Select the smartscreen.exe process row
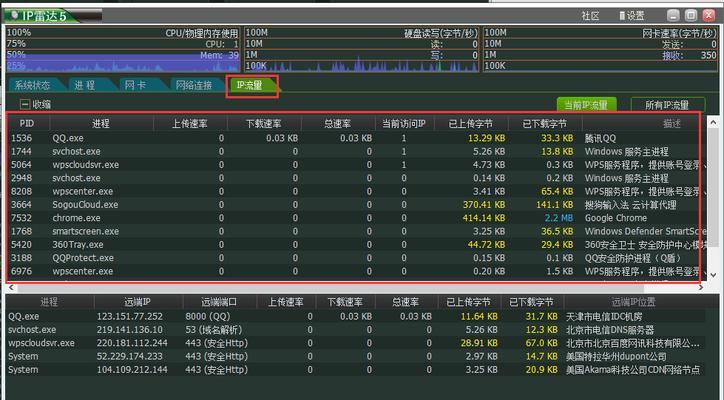 click(x=354, y=231)
